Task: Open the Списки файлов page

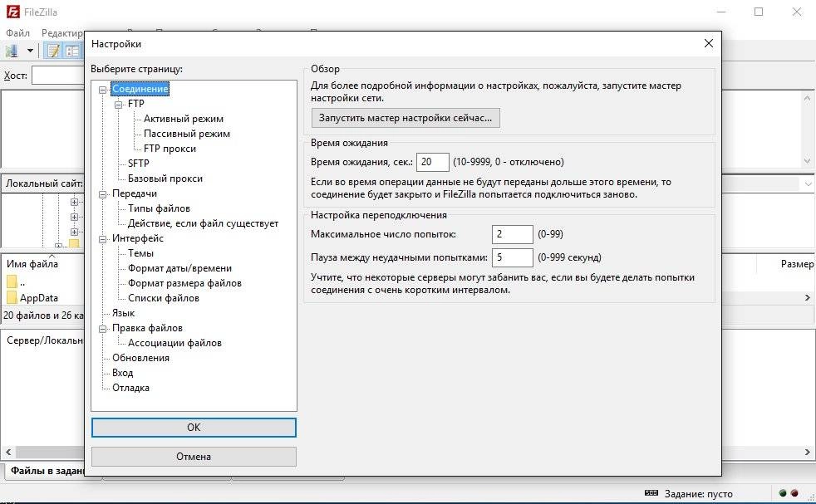Action: coord(164,298)
